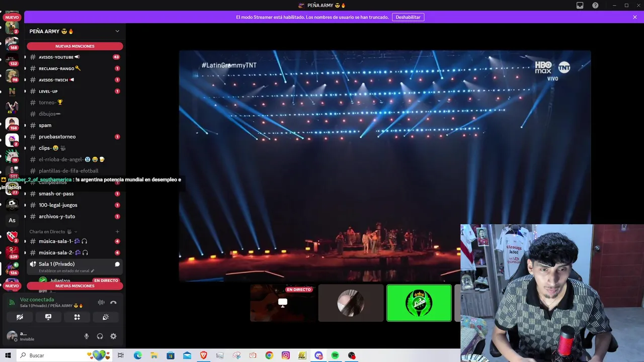
Task: Expand thread arrow beside avisos-youtube
Action: coord(25,57)
